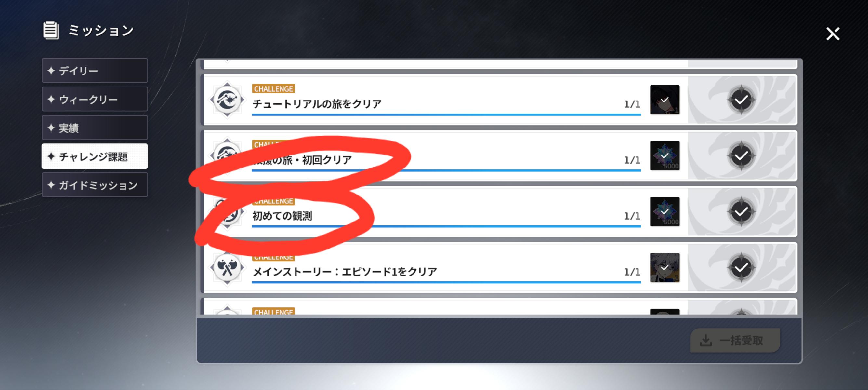Click claimed checkmark badge for 初めての観測

pyautogui.click(x=741, y=212)
